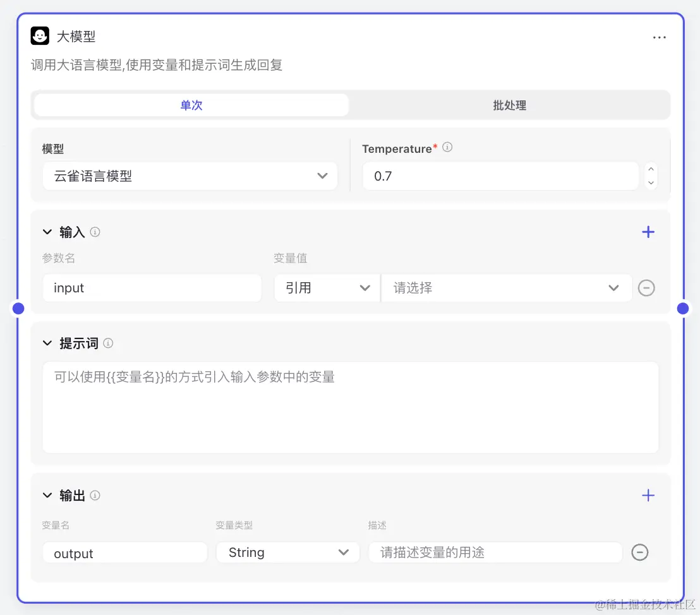Switch to the 批处理 tab
The width and height of the screenshot is (700, 615).
(509, 105)
